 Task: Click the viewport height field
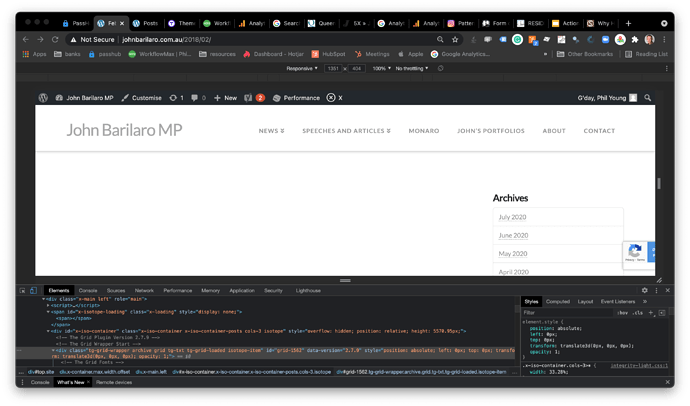[x=356, y=69]
